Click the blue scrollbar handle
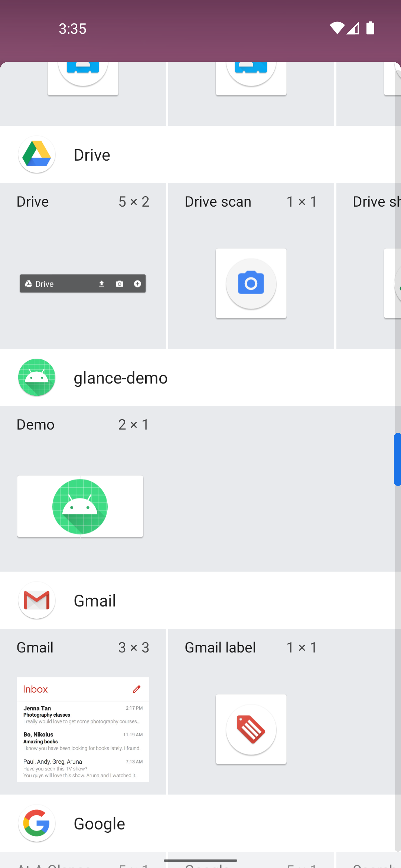 (397, 459)
